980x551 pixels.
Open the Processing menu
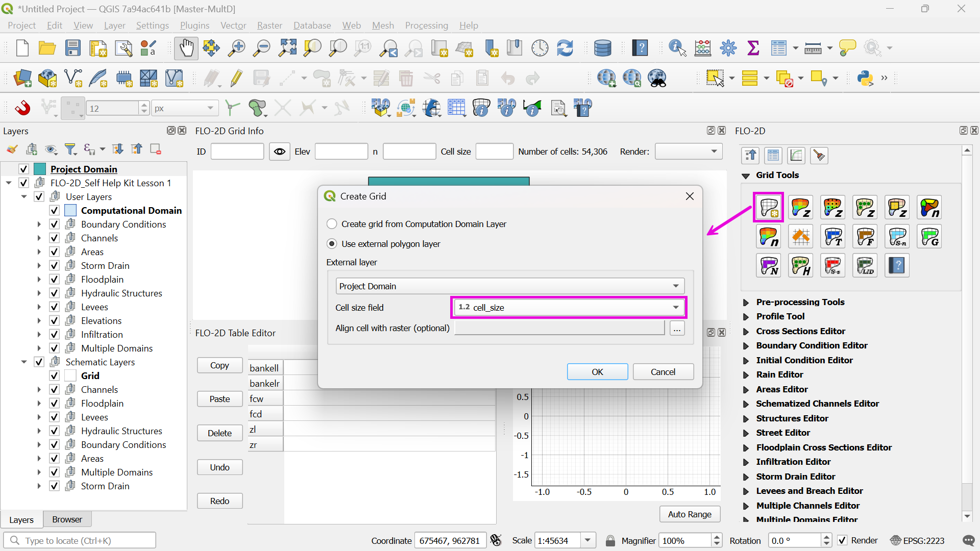(426, 26)
